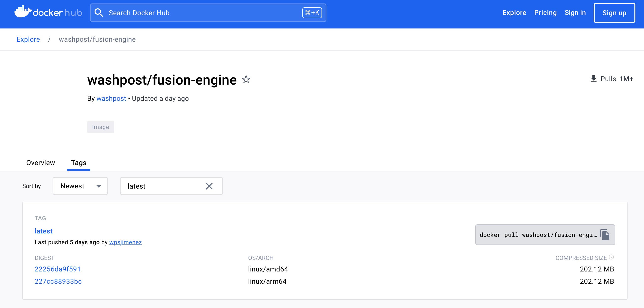Open the wpsjimenez user profile

[x=126, y=242]
